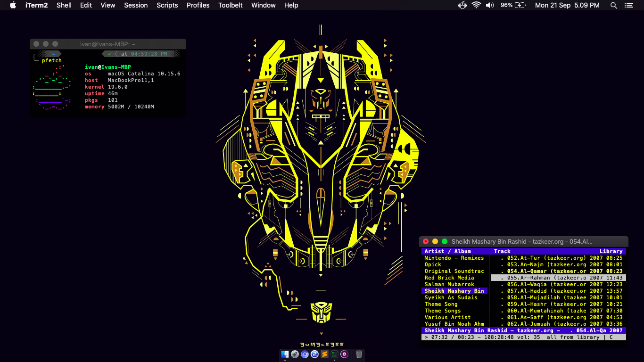Select track 058.Al-Mujadilah
The image size is (644, 362).
point(558,297)
